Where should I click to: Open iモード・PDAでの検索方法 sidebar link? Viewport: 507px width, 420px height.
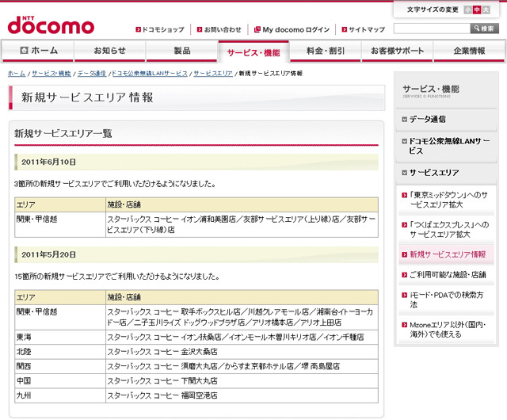coord(447,300)
